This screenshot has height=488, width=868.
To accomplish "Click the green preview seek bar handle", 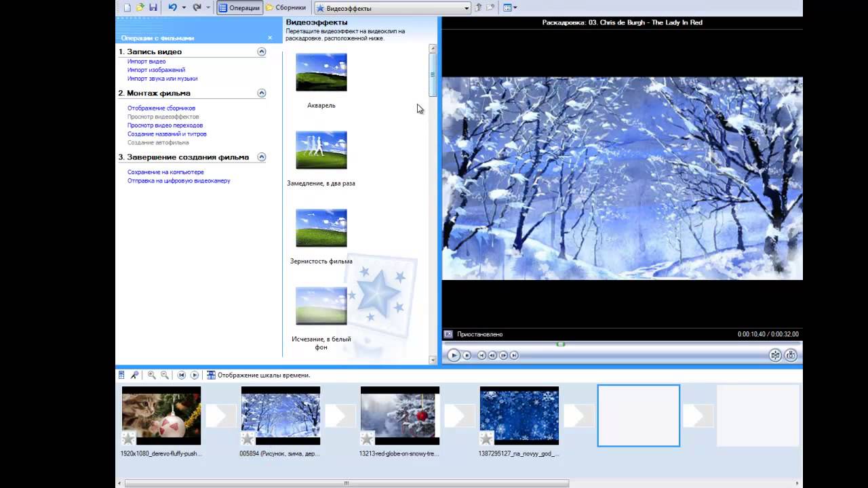I will [560, 344].
